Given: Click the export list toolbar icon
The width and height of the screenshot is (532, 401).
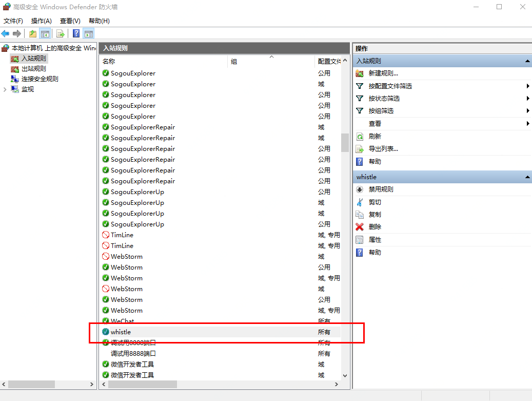Looking at the screenshot, I should coord(61,34).
